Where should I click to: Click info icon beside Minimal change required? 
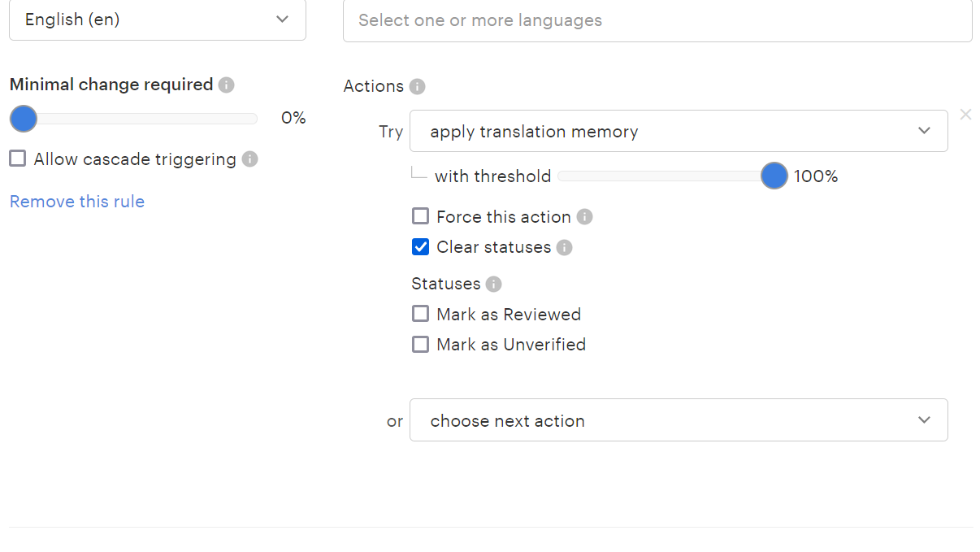click(227, 85)
